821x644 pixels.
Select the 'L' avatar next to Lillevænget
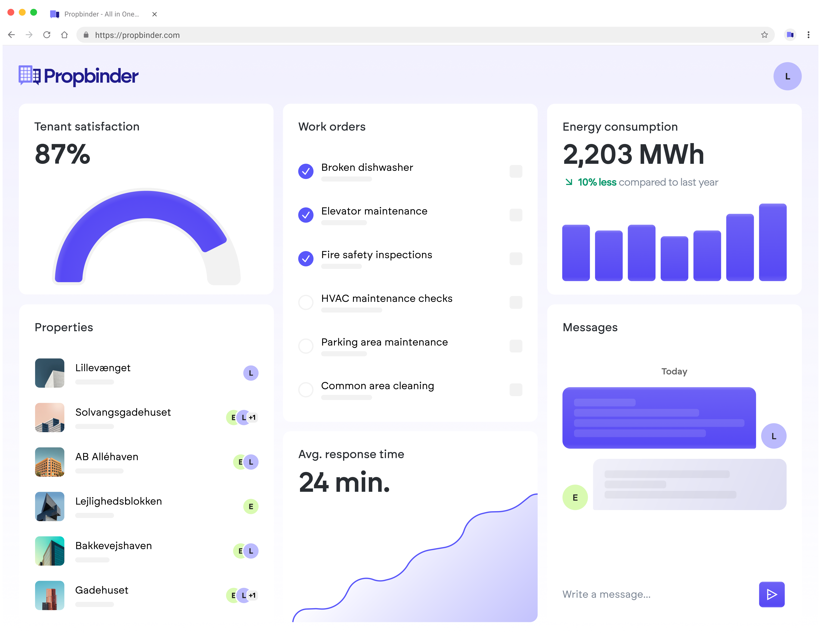pyautogui.click(x=251, y=373)
